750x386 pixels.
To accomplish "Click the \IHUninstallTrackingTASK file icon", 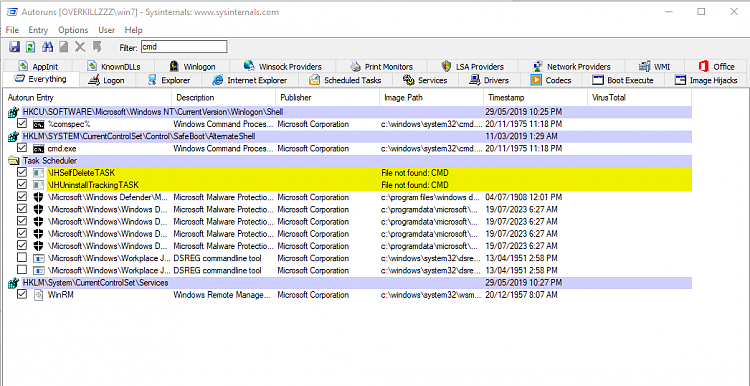I will [38, 185].
